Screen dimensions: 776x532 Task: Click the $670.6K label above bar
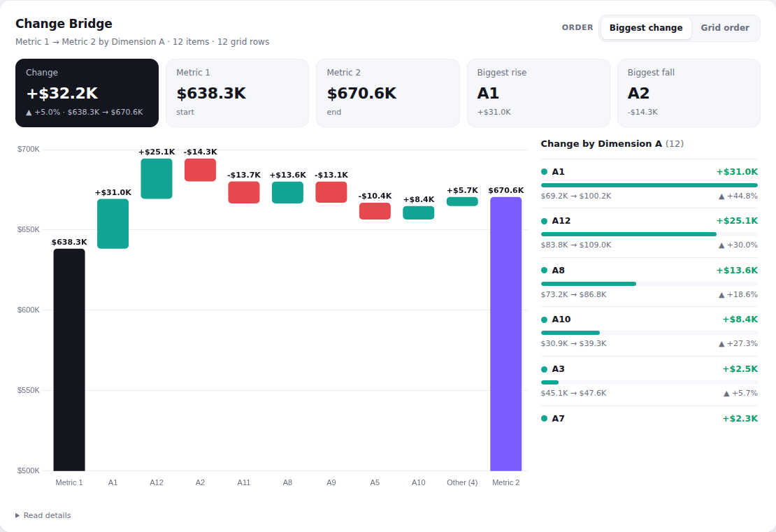click(505, 191)
